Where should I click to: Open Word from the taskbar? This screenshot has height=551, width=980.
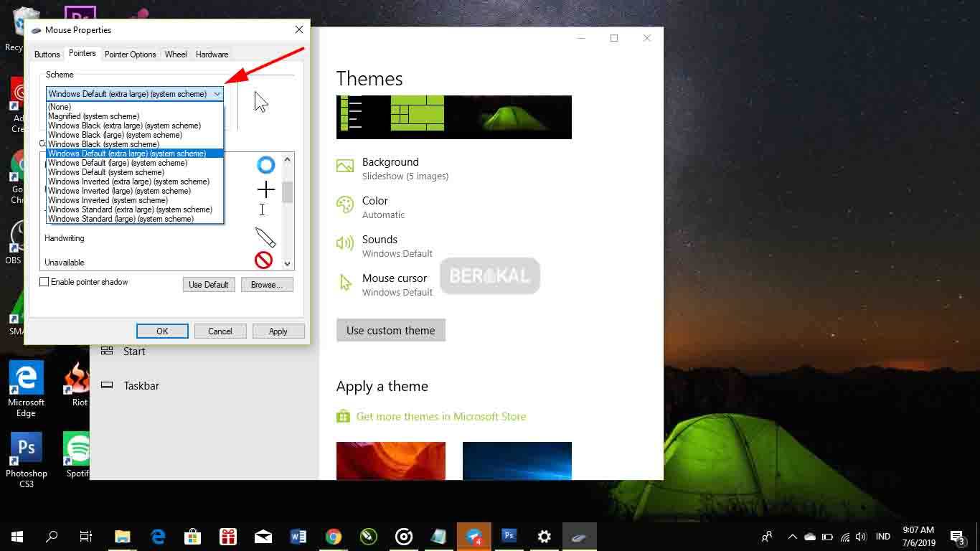coord(298,537)
